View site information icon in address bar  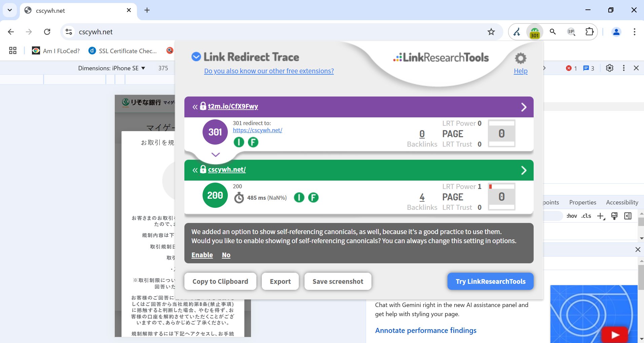coord(69,32)
